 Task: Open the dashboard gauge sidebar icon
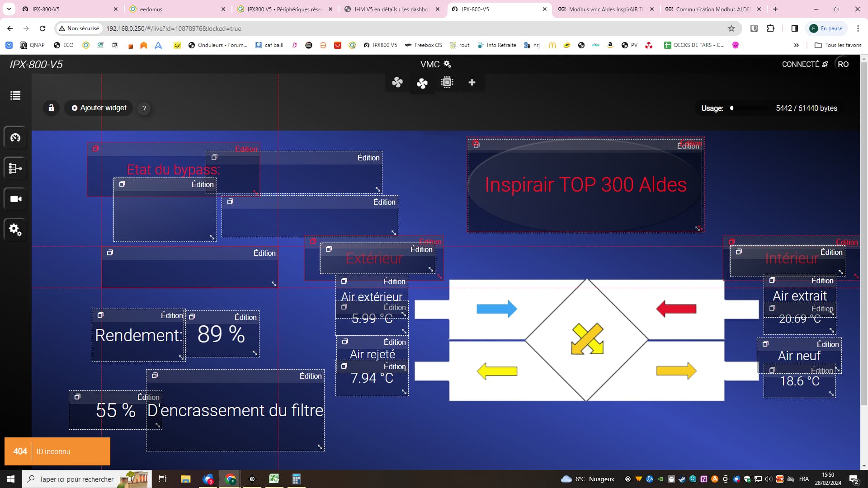pos(15,137)
